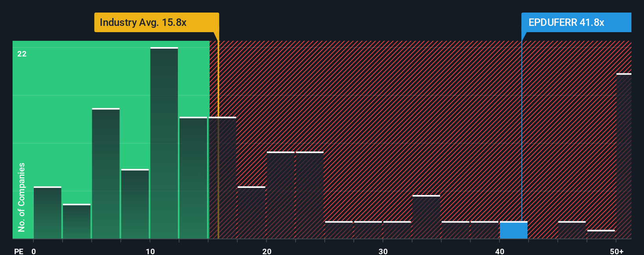Click the x-axis label 10
Screen dimensions: 644x255
(150, 251)
